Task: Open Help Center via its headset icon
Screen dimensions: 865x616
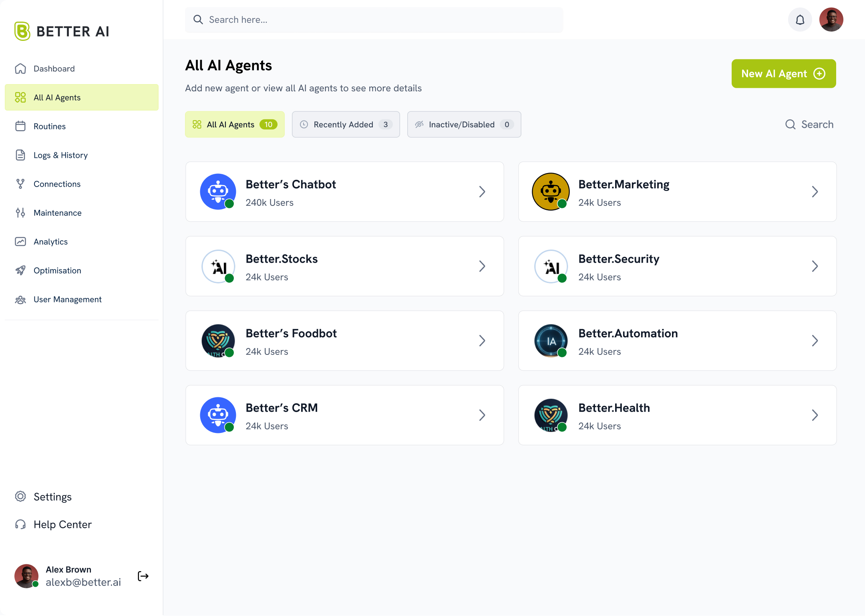Action: point(20,524)
